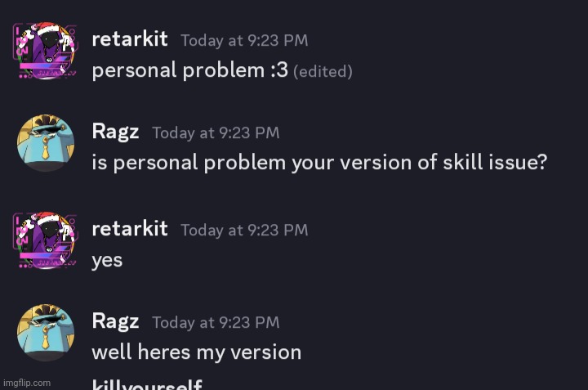Click the timestamp on retarkit's 'yes' message
This screenshot has width=588, height=390.
coord(244,230)
